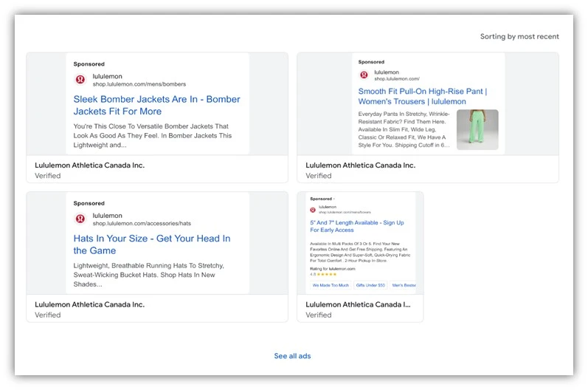
Task: Click We Made Too Much sitelink chip
Action: [331, 285]
